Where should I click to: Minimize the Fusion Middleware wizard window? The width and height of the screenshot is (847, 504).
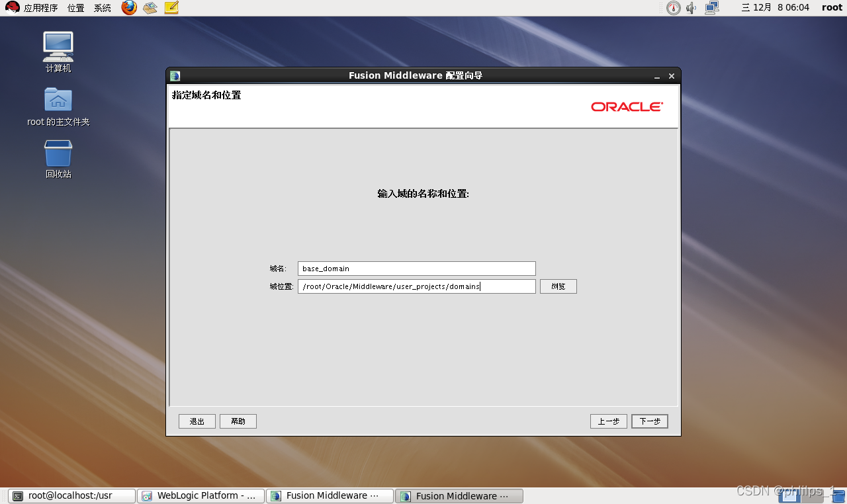(657, 76)
